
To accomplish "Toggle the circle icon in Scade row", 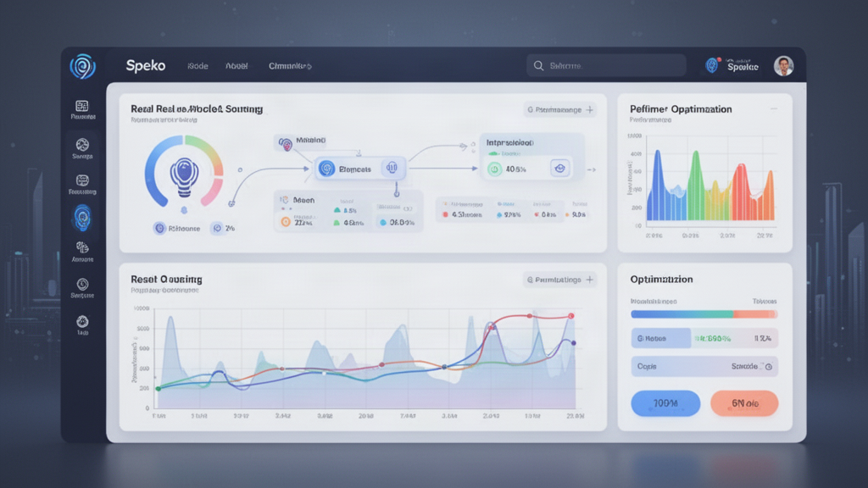I will (768, 366).
